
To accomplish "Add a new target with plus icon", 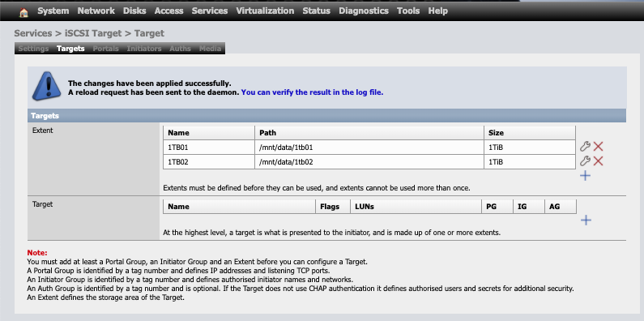I will pyautogui.click(x=586, y=220).
